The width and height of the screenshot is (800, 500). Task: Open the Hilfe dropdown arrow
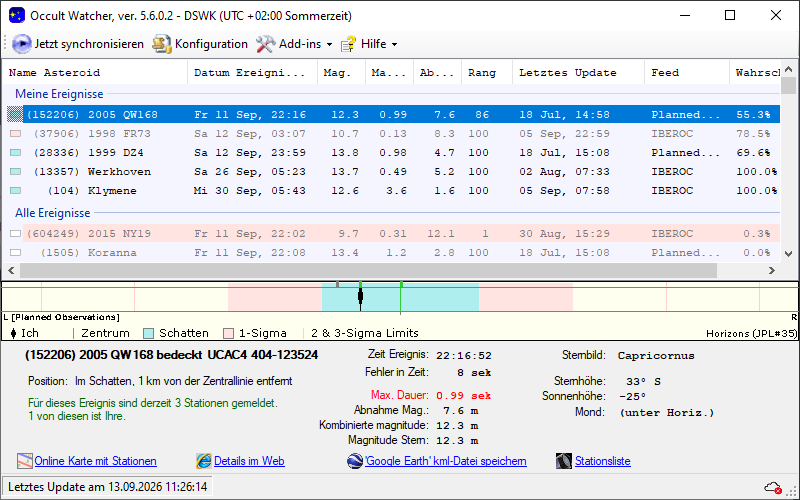[394, 45]
